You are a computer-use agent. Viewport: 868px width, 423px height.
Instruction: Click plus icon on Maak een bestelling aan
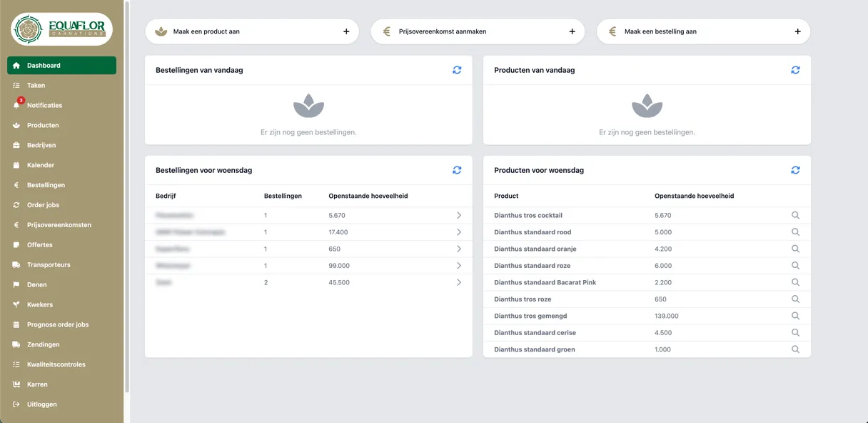[797, 31]
